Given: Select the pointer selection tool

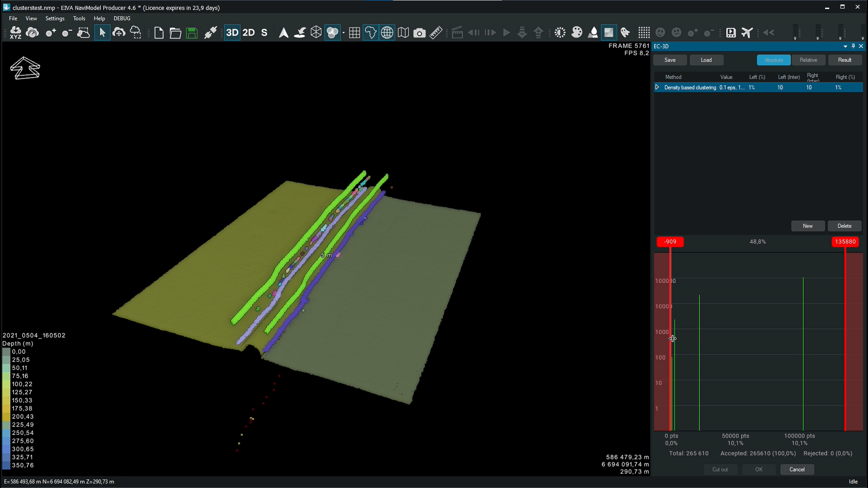Looking at the screenshot, I should click(102, 33).
